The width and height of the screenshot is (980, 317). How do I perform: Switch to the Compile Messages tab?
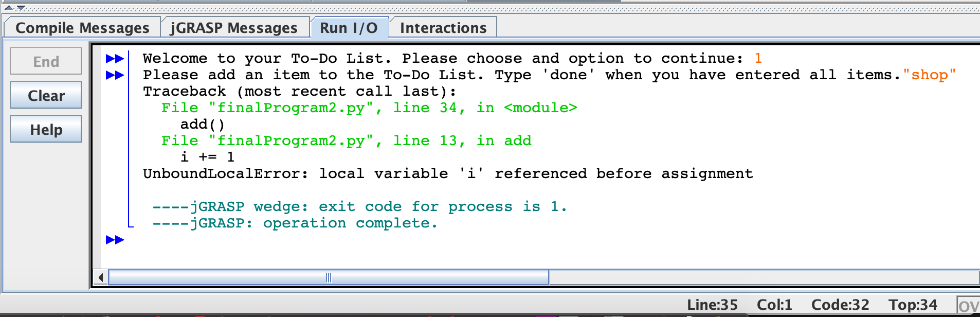click(x=82, y=27)
